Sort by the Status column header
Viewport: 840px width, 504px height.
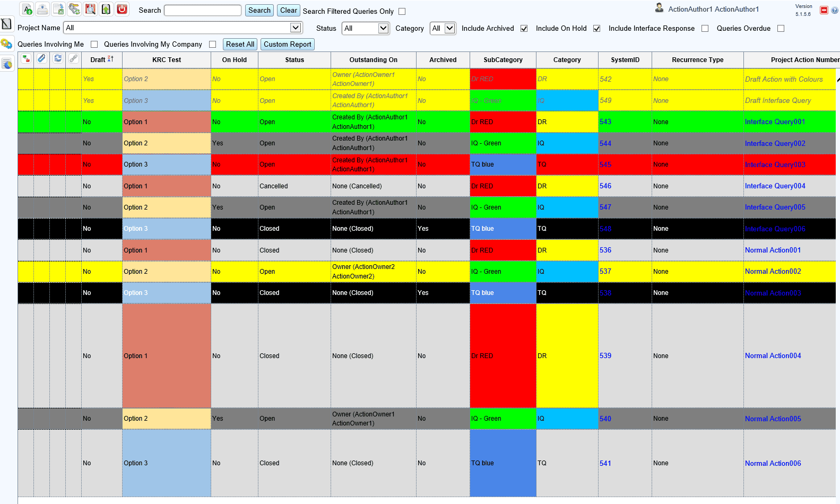(x=295, y=60)
